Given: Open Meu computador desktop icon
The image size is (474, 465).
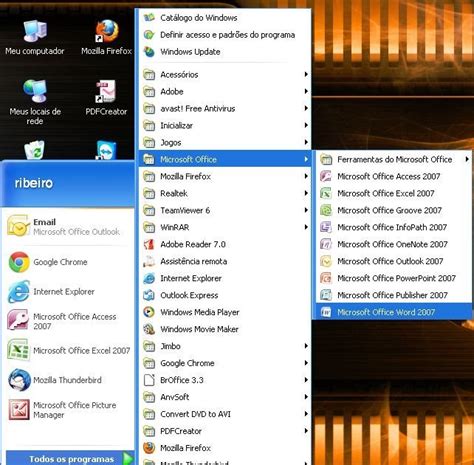Looking at the screenshot, I should tap(35, 31).
